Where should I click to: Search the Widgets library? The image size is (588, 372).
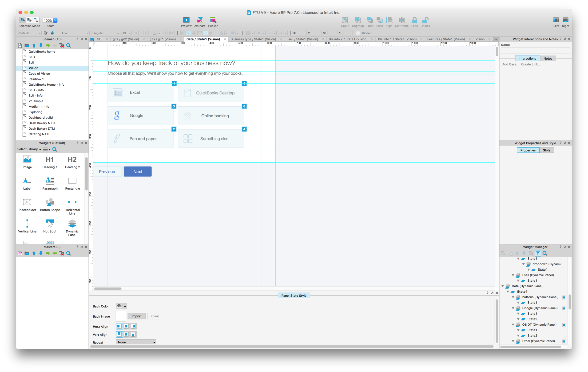[x=55, y=149]
